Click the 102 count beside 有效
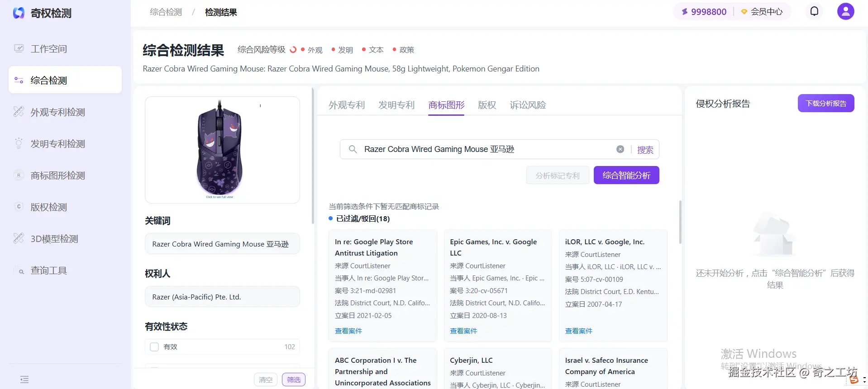 pyautogui.click(x=290, y=347)
